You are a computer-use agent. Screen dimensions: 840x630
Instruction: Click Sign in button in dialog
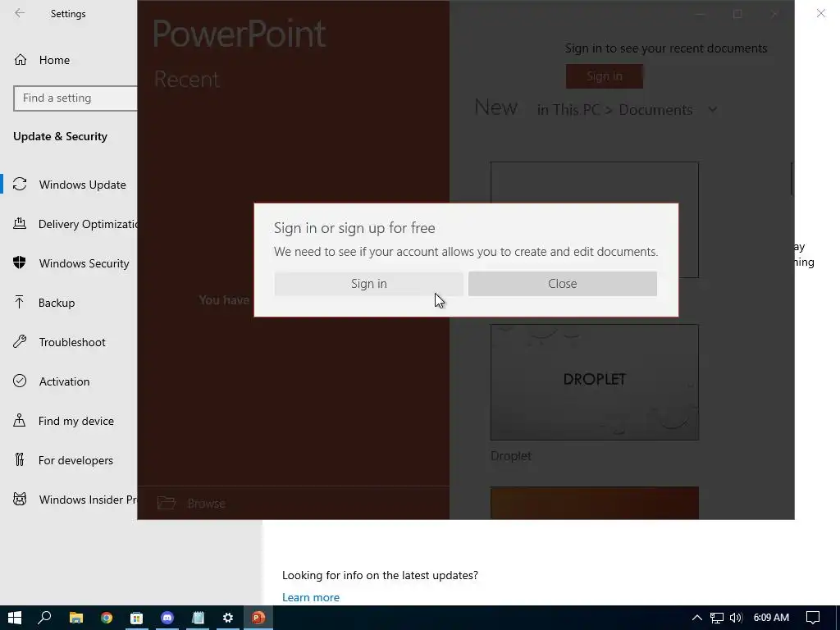tap(368, 283)
